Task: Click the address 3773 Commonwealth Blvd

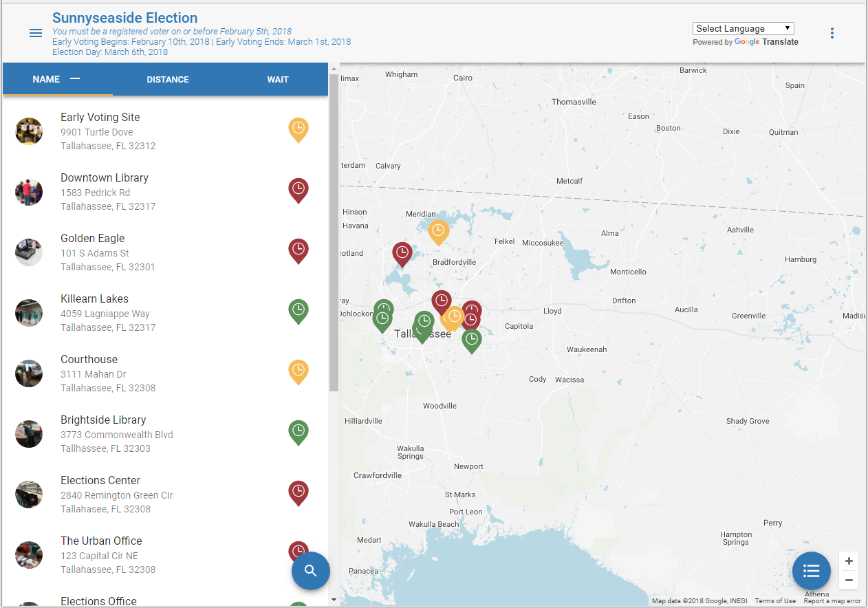Action: [x=117, y=435]
